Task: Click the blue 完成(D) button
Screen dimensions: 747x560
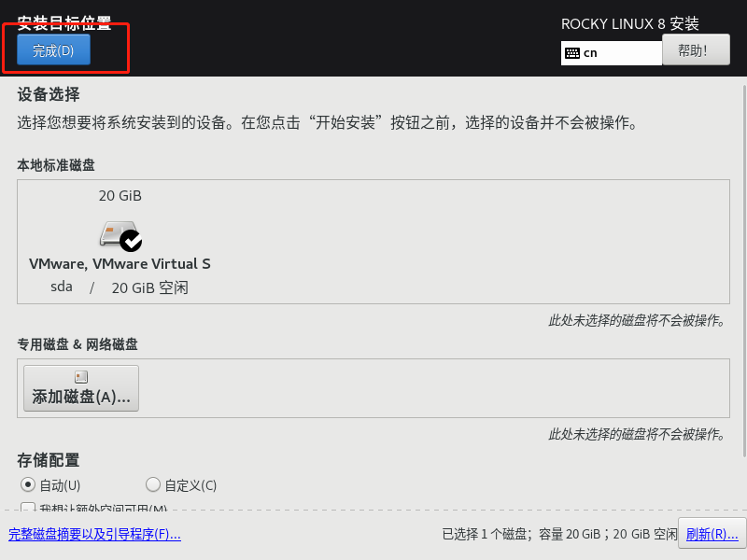Action: 53,49
